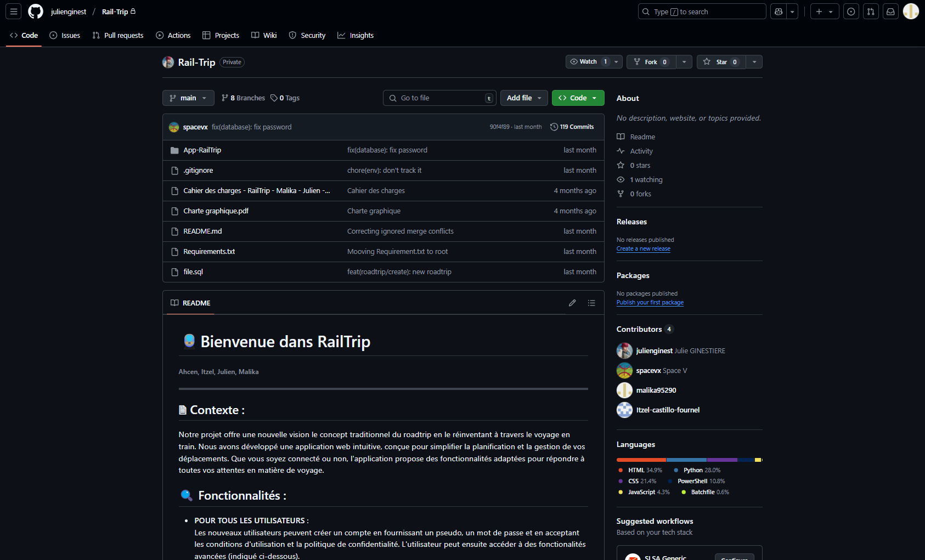Viewport: 925px width, 560px height.
Task: Switch to the Issues tab
Action: coord(65,35)
